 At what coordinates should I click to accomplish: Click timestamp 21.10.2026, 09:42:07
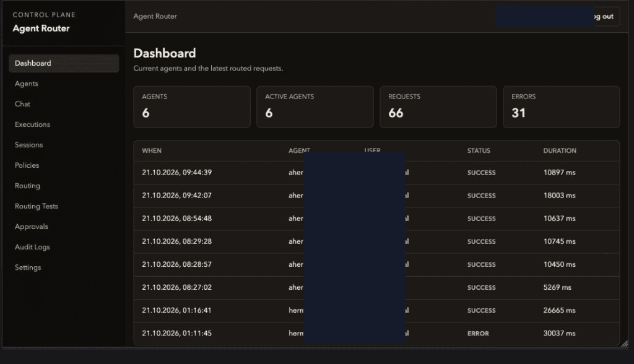pos(176,196)
